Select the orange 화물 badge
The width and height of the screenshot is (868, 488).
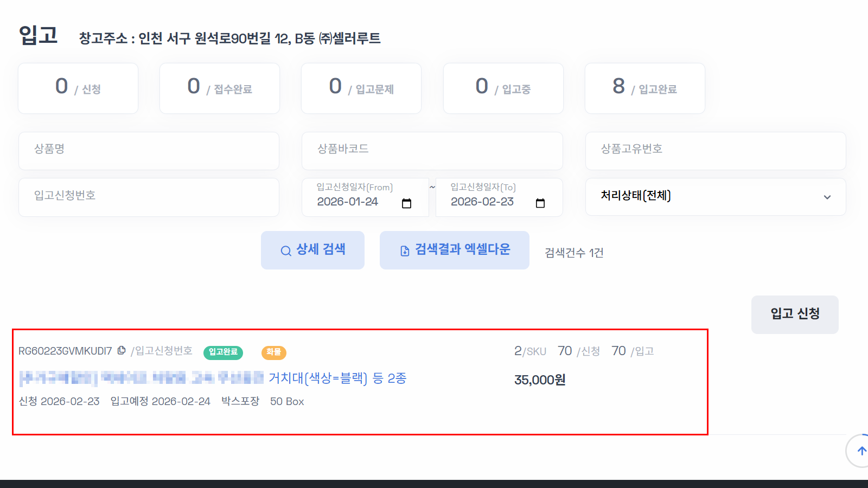[x=274, y=352]
